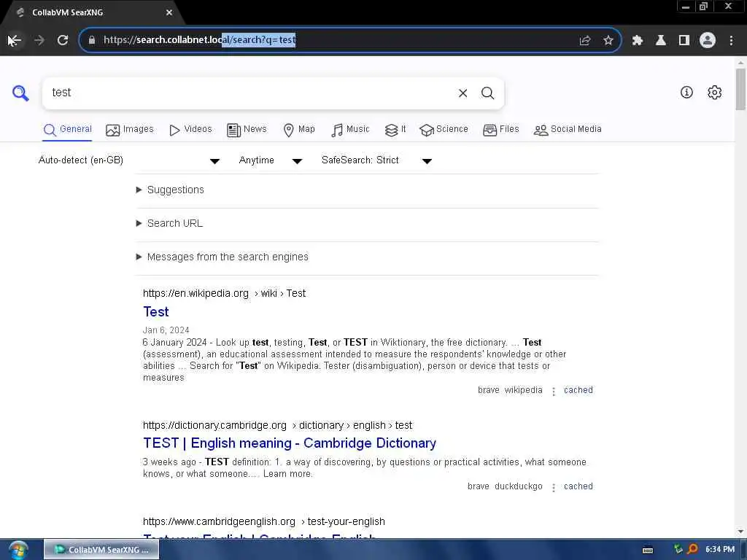Open the About info icon

(x=686, y=93)
